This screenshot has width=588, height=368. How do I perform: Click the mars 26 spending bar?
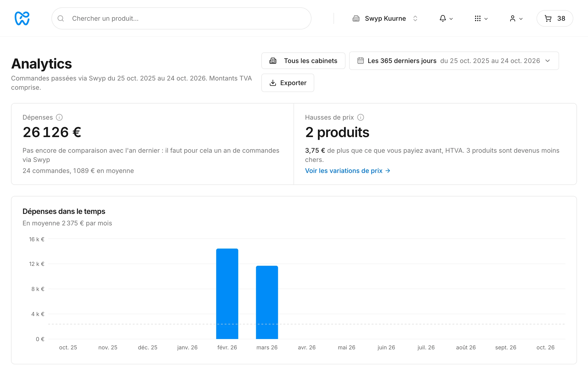267,302
